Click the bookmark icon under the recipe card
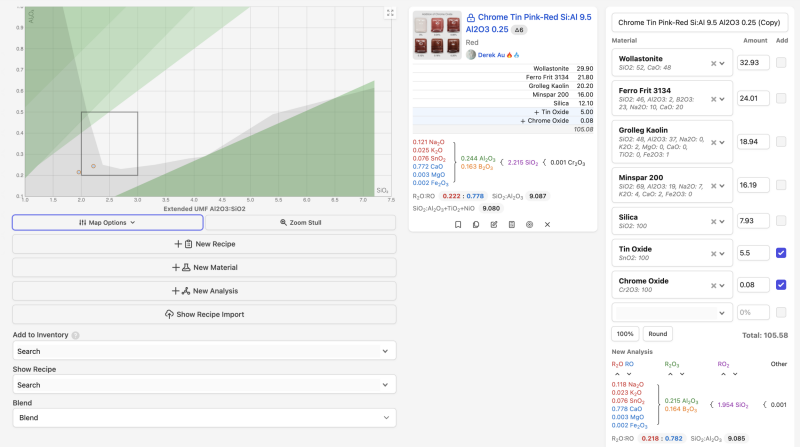 point(457,225)
